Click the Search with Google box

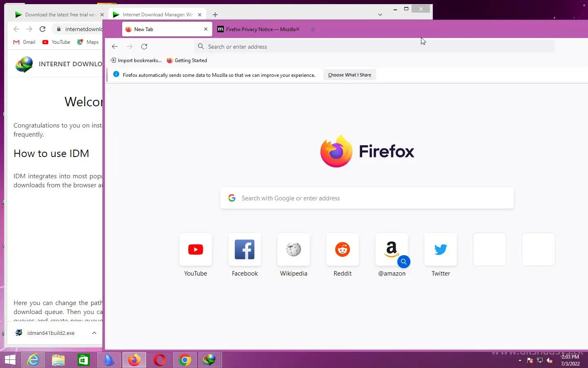pos(367,198)
